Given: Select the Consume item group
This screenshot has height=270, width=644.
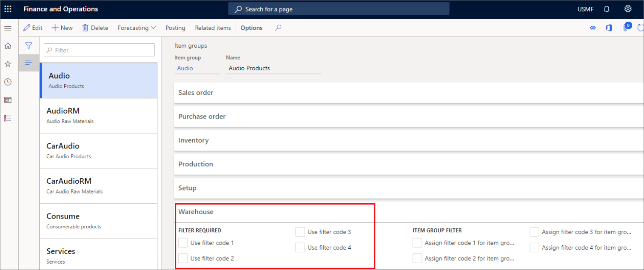Looking at the screenshot, I should click(99, 221).
